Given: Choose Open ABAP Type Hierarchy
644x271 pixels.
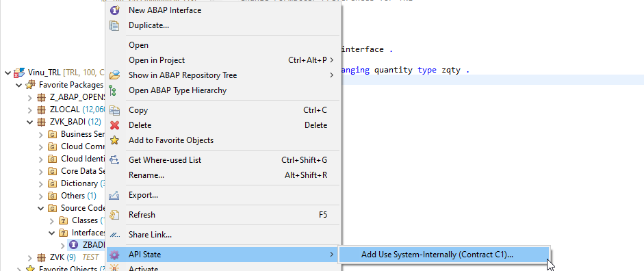Looking at the screenshot, I should click(223, 90).
